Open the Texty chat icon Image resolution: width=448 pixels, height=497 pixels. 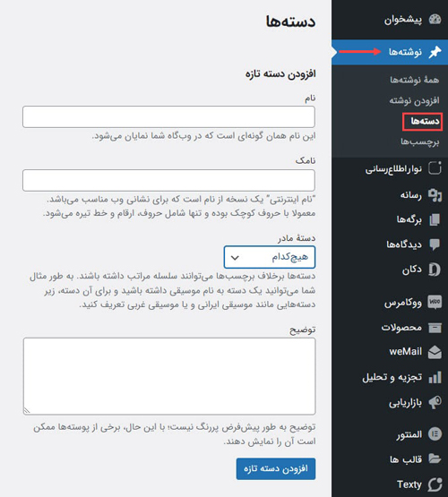click(435, 484)
